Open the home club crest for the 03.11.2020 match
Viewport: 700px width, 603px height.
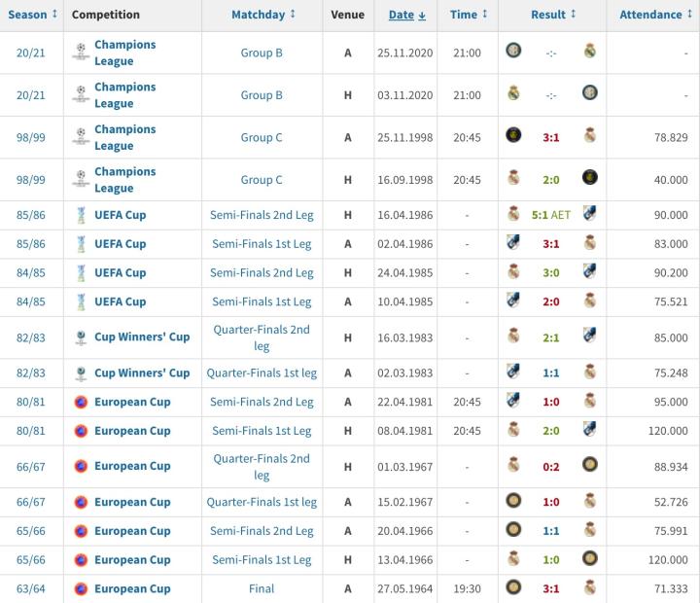tap(513, 94)
